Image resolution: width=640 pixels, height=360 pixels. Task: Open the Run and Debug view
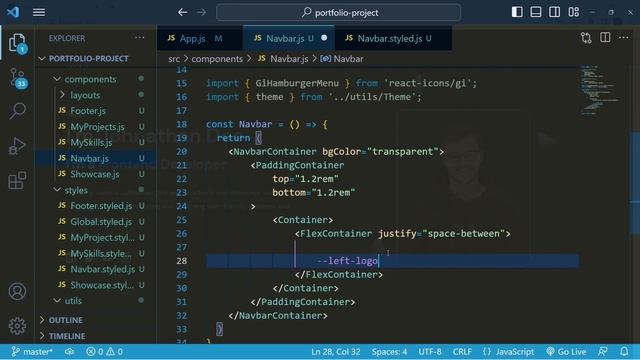[17, 146]
